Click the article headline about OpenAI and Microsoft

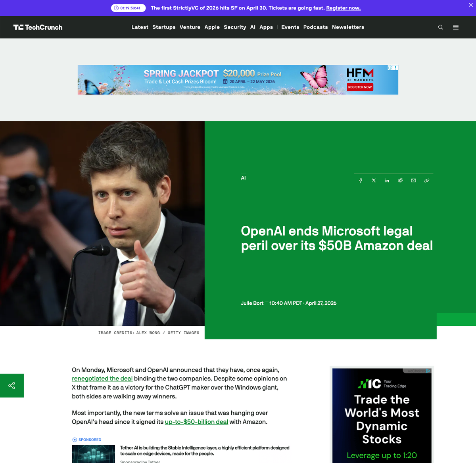(337, 238)
